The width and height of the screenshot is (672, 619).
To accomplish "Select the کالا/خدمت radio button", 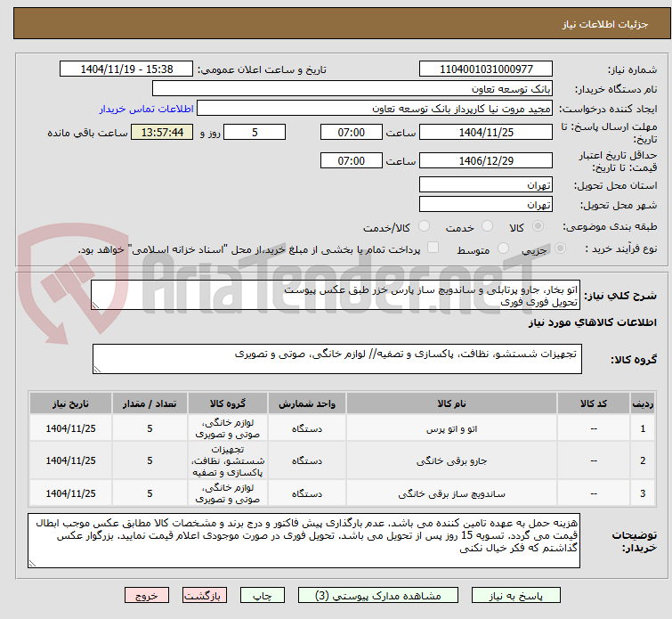I will [x=424, y=225].
